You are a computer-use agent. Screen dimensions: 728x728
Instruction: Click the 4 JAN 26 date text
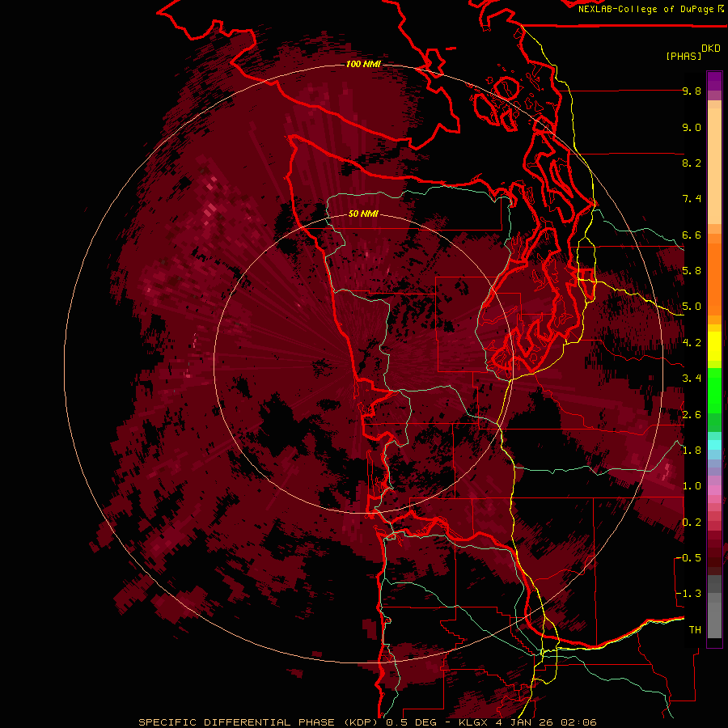click(x=525, y=722)
